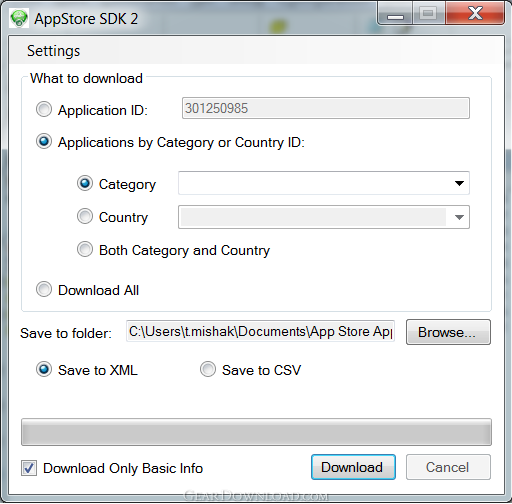Close the AppStore SDK 2 window

pyautogui.click(x=475, y=13)
